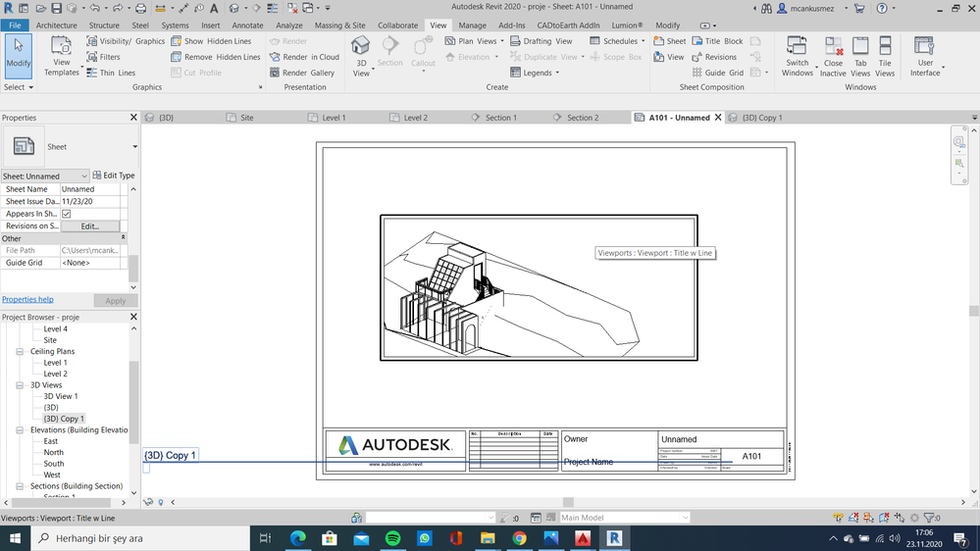Open Revisions dialog
This screenshot has width=980, height=551.
click(714, 57)
